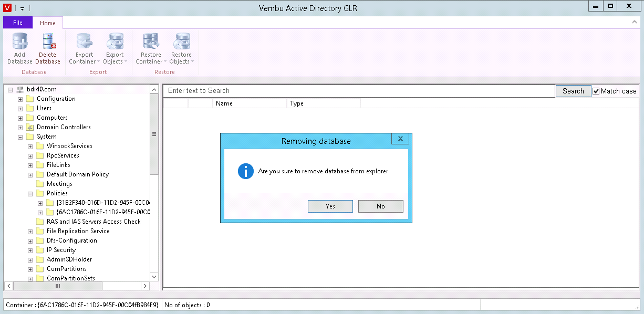Image resolution: width=644 pixels, height=314 pixels.
Task: Select the Dfs-Configuration tree item
Action: tap(72, 240)
